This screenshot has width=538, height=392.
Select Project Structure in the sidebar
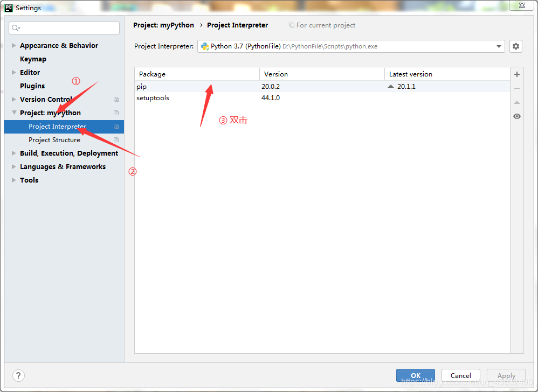[54, 139]
